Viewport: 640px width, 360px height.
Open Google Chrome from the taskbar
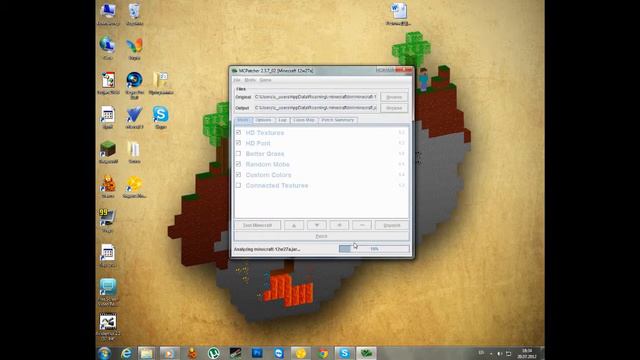click(323, 353)
